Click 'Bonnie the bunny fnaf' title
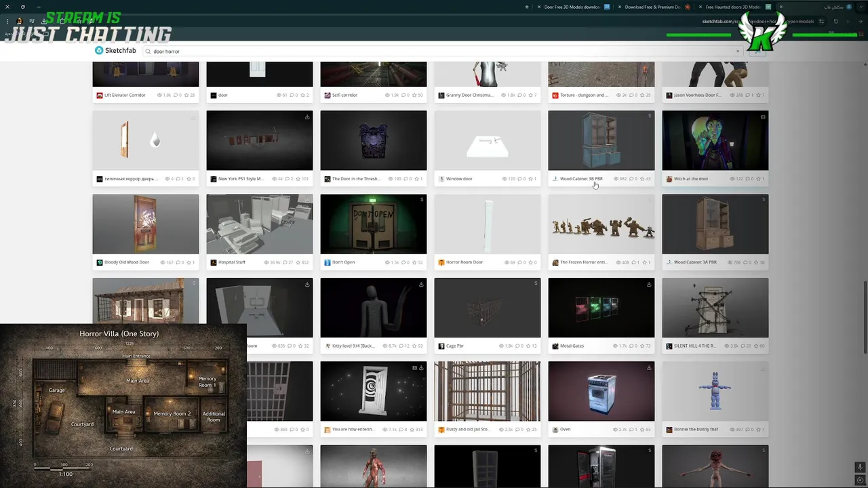Viewport: 868px width, 488px height. tap(696, 430)
